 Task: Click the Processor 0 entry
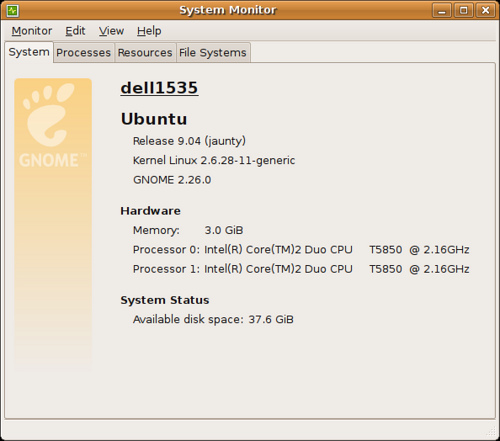(301, 250)
